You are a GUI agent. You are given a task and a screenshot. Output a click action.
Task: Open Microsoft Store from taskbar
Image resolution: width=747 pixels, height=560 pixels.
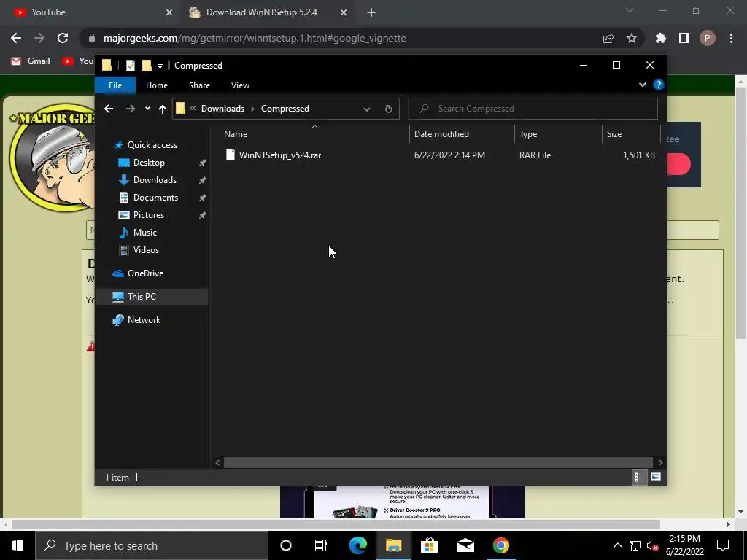tap(429, 545)
